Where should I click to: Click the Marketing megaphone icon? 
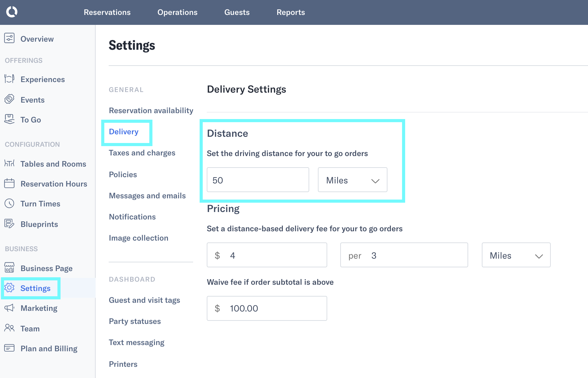coord(9,308)
